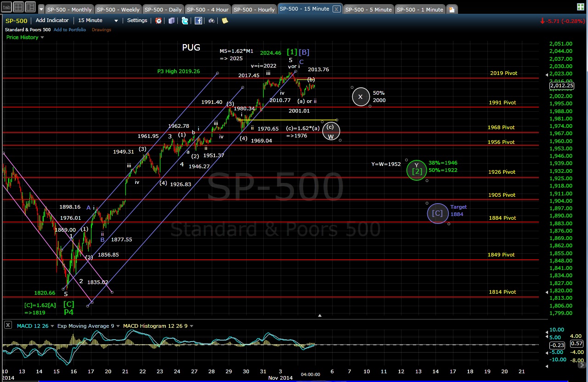Switch to SP-500 Monthly tab
Screen dimensions: 588x382
point(70,9)
